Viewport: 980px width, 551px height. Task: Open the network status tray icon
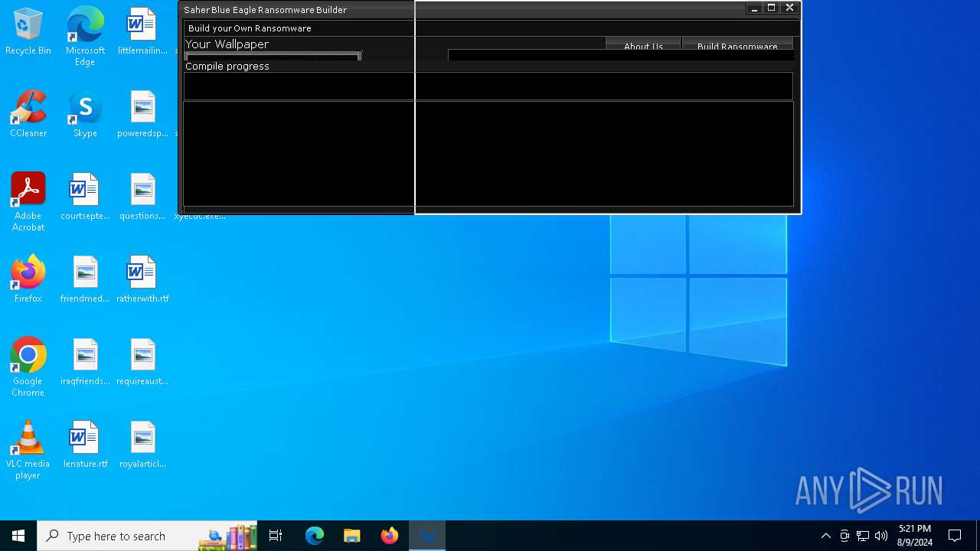tap(863, 536)
